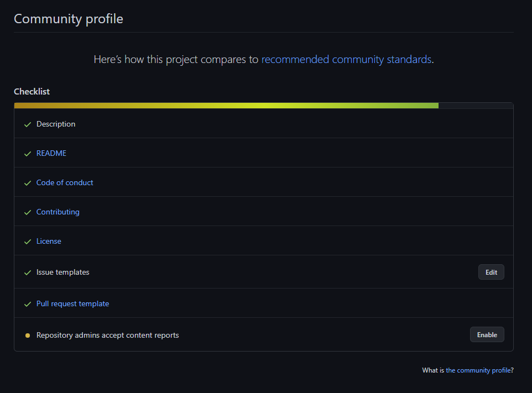Select the checkmark beside Code of conduct
Image resolution: width=532 pixels, height=393 pixels.
click(28, 182)
